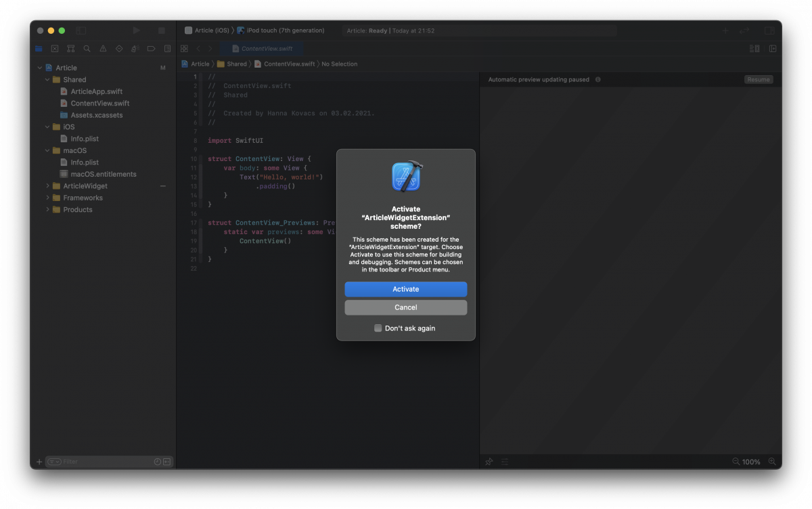Select Article (iOS) scheme in toolbar
Screen dimensions: 812x509
pos(211,30)
